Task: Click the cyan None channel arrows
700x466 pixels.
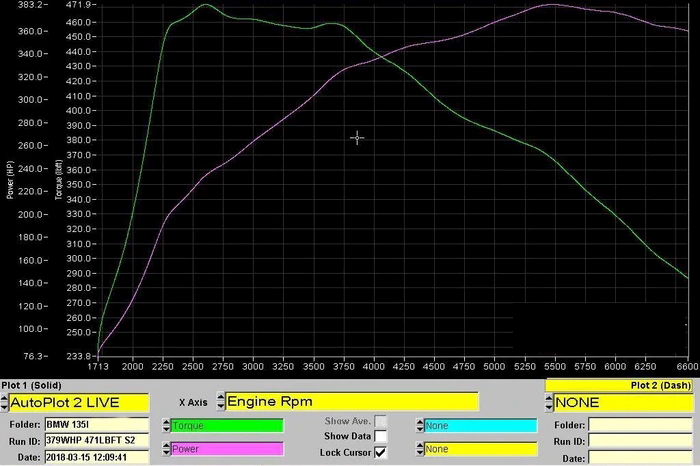Action: 418,426
